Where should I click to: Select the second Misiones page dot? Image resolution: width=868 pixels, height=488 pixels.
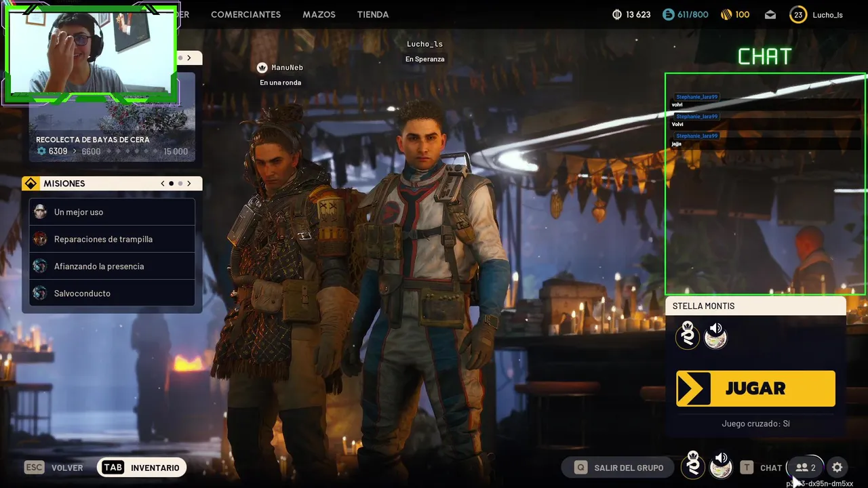click(x=180, y=184)
